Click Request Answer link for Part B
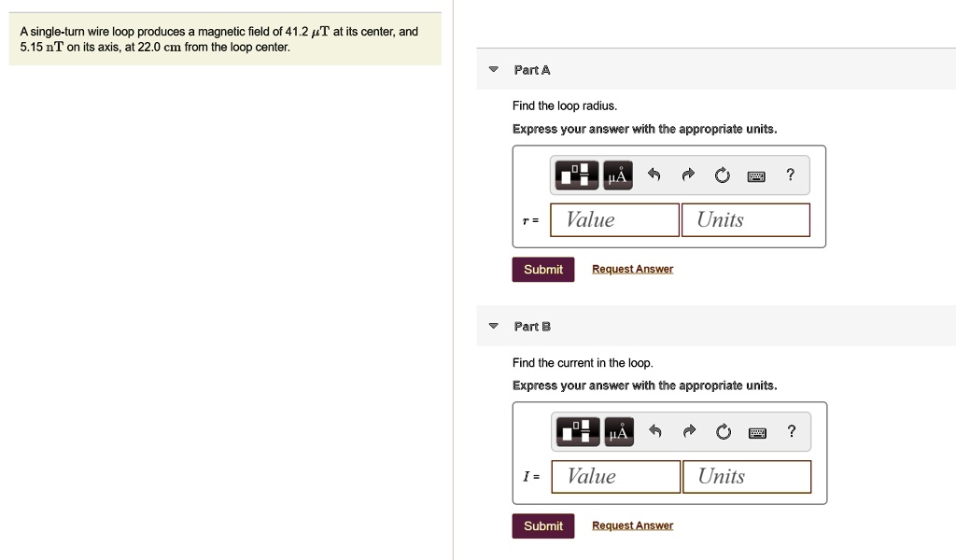The height and width of the screenshot is (560, 956). (x=632, y=525)
